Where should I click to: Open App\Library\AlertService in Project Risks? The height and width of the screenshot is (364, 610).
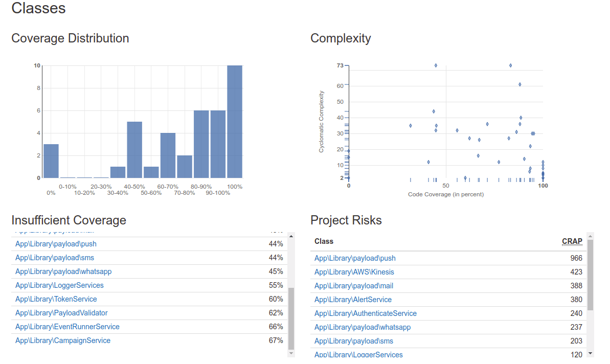coord(353,300)
